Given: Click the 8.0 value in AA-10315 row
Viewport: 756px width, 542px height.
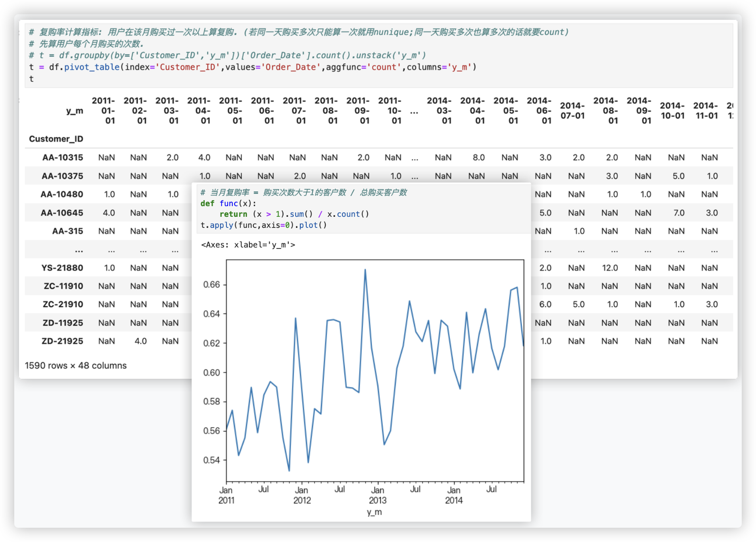Looking at the screenshot, I should (x=478, y=157).
